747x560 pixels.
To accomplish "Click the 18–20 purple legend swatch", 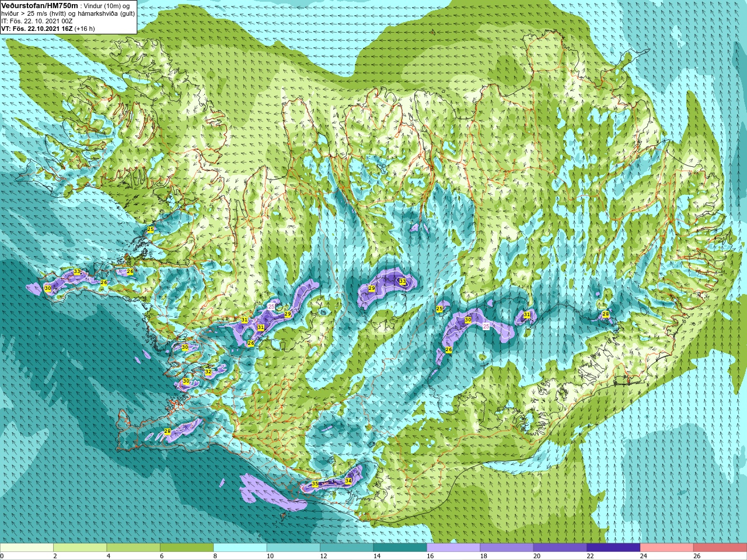I will [507, 548].
